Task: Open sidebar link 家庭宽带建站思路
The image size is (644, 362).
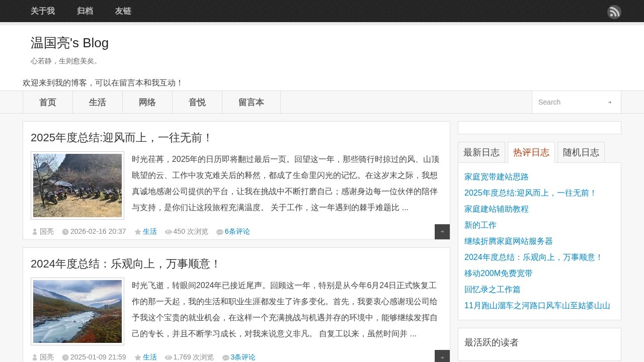Action: coord(497,177)
